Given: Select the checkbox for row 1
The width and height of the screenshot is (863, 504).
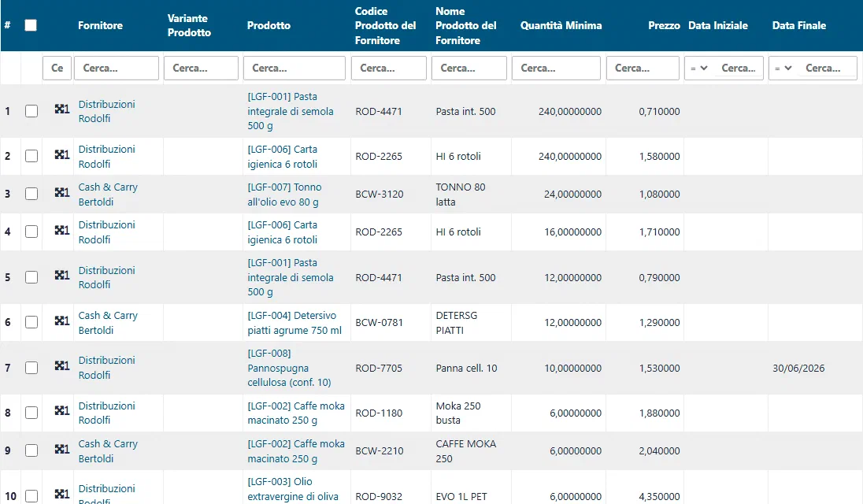Looking at the screenshot, I should click(x=31, y=111).
